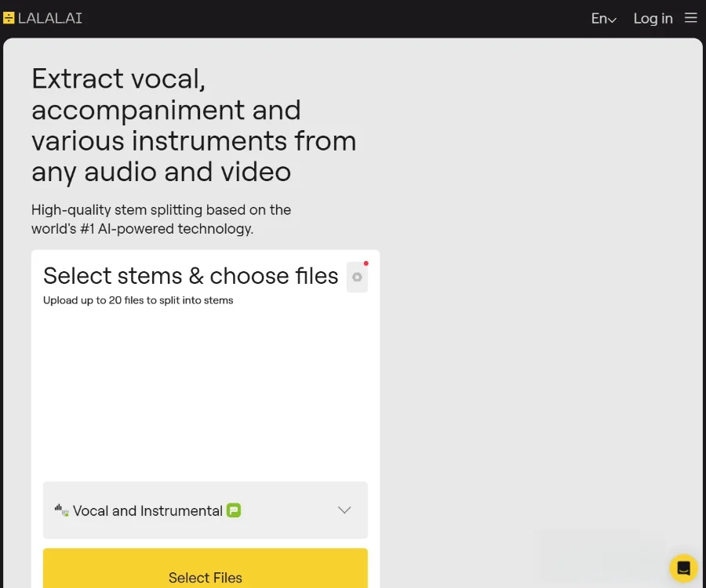Click the Upload up to 20 files text
This screenshot has width=706, height=588.
pyautogui.click(x=138, y=299)
